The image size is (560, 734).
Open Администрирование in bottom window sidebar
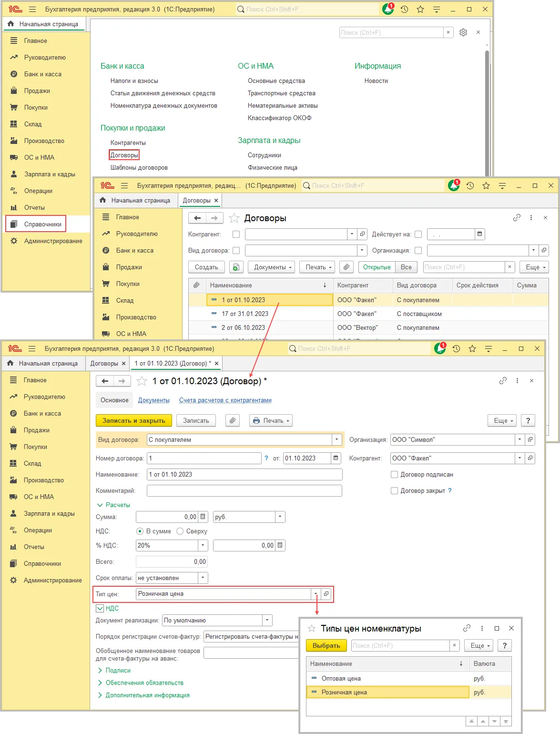(53, 580)
